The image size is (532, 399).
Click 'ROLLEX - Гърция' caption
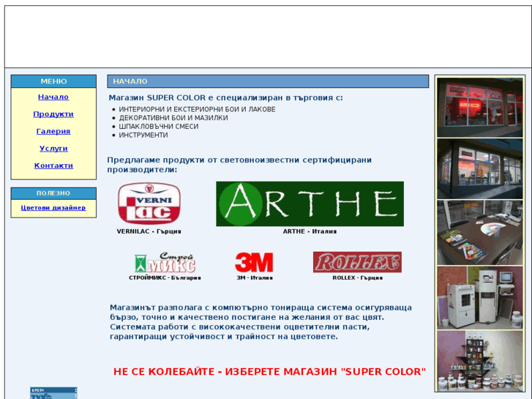point(358,277)
